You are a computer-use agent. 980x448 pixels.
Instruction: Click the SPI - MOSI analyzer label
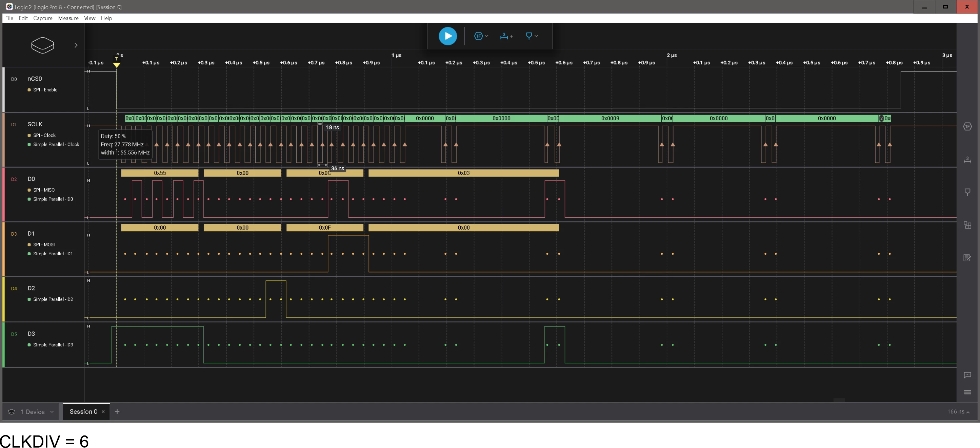[x=44, y=245]
